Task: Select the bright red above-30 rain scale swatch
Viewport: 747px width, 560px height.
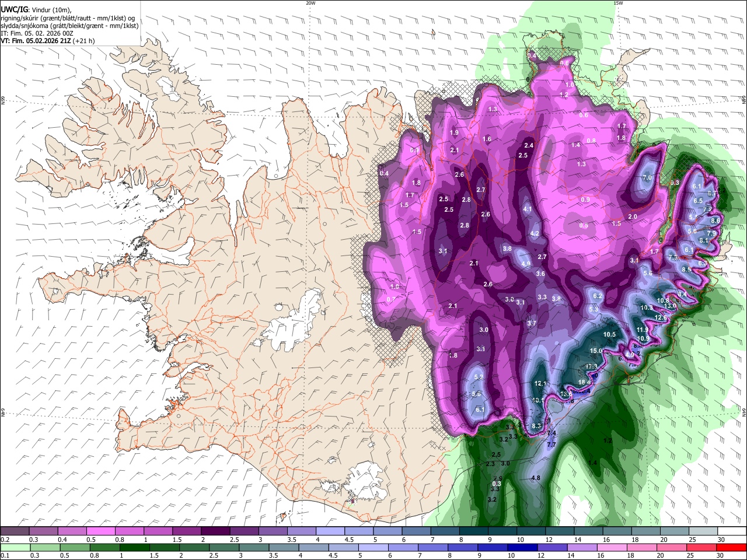Action: tap(732, 547)
